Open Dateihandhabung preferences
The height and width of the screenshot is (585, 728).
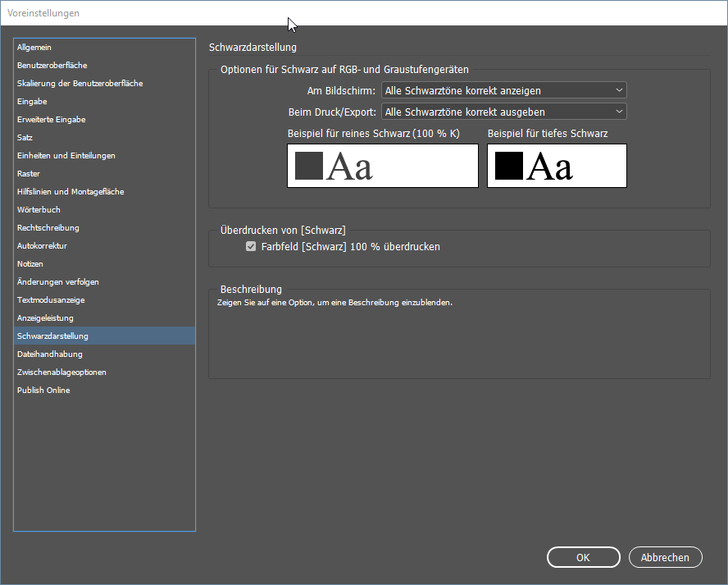coord(104,354)
